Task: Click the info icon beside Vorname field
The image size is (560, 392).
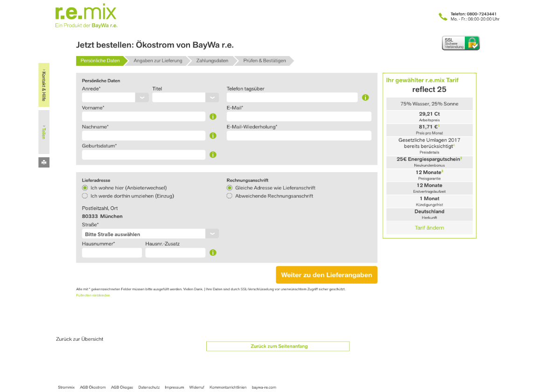Action: [x=213, y=116]
